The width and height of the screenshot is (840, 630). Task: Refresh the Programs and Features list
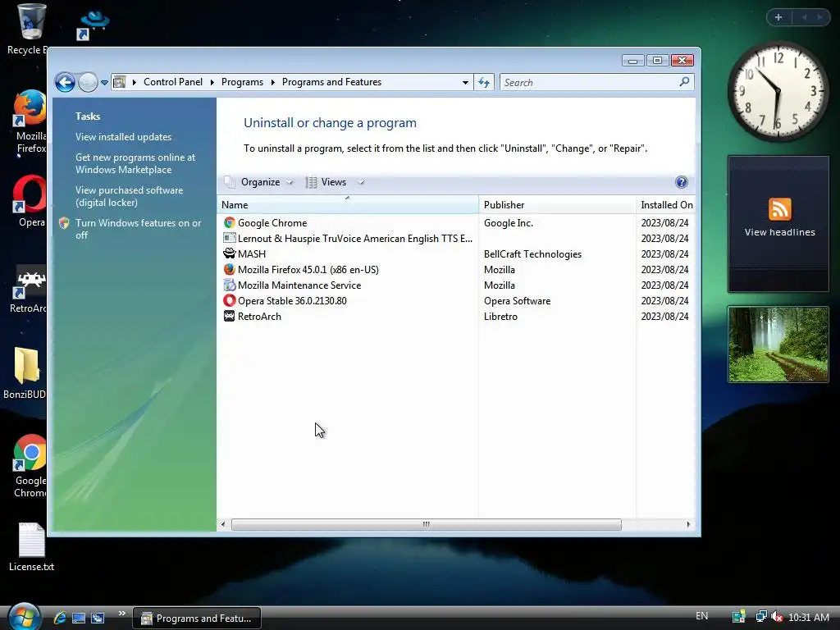484,83
